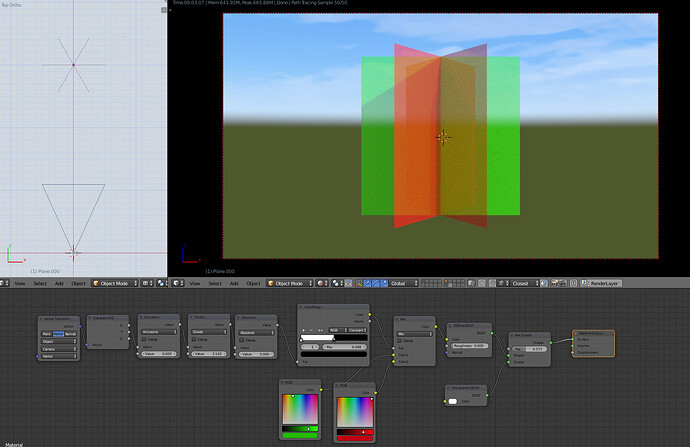
Task: Open Object menu in left viewport header
Action: [78, 283]
